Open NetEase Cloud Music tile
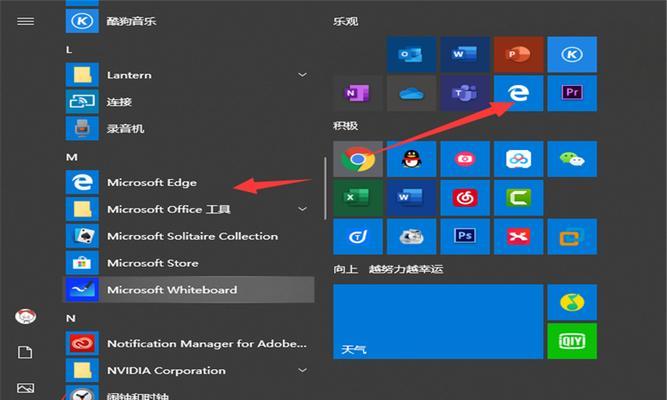 coord(465,198)
